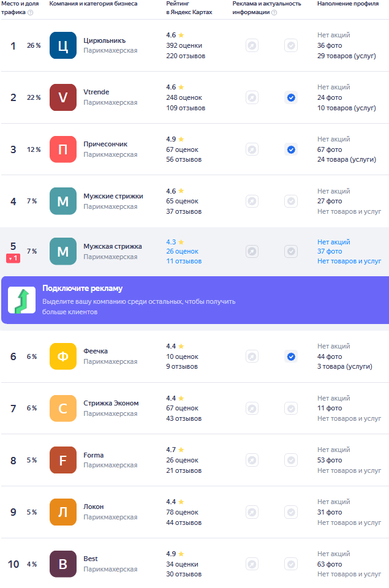Click the Реклама и актуальность информации header
Image resolution: width=389 pixels, height=588 pixels.
point(266,8)
